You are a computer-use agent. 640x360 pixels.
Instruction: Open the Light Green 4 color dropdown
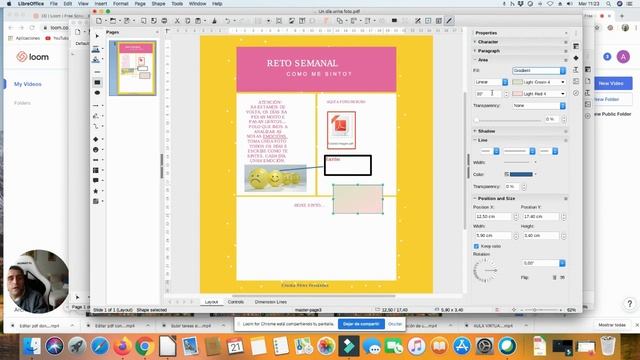539,82
